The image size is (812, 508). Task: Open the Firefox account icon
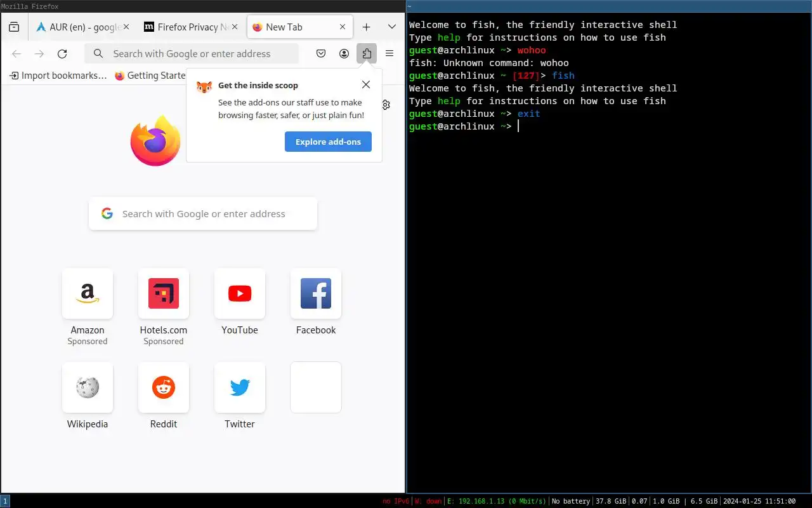[344, 54]
